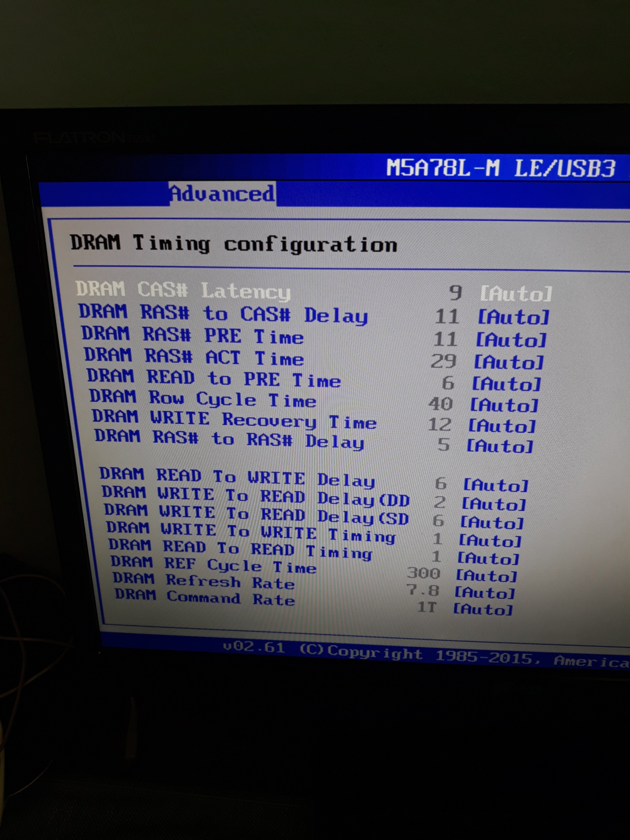The height and width of the screenshot is (840, 630).
Task: Open DRAM RAS# ACT Time Auto option
Action: point(509,362)
